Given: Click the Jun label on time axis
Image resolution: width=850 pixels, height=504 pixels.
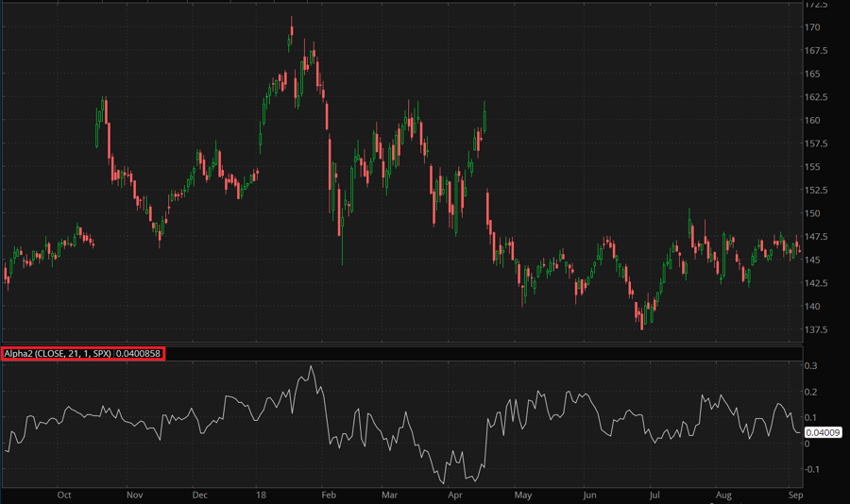Looking at the screenshot, I should click(589, 495).
